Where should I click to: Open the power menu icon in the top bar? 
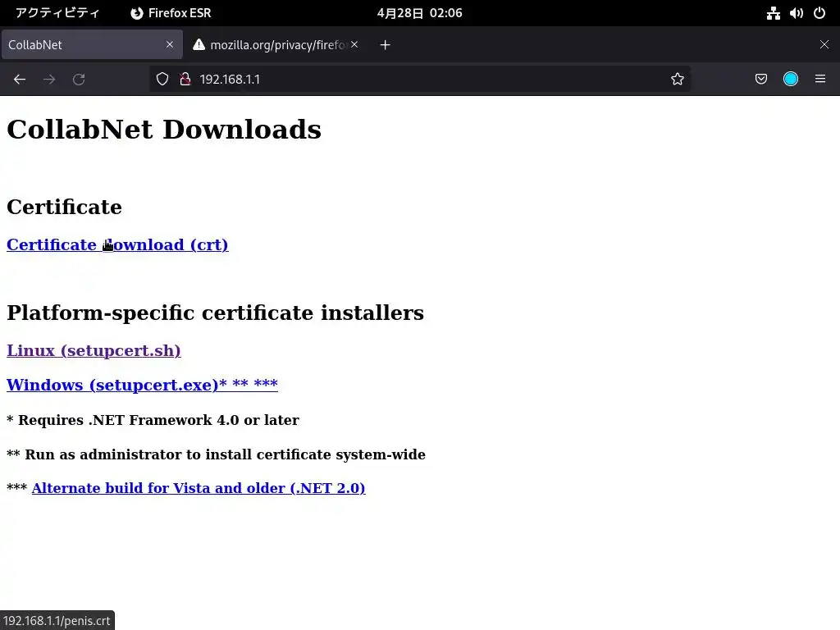[x=819, y=13]
